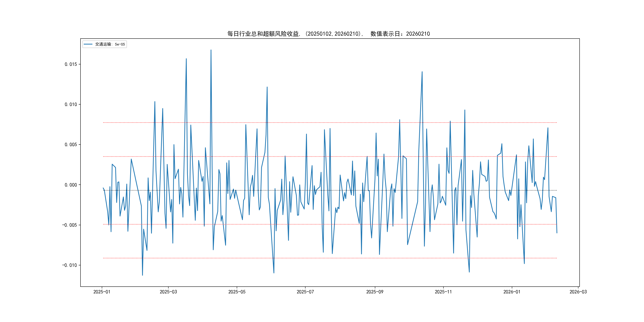This screenshot has height=322, width=644.
Task: Click the 0.000 y-axis tick label
Action: click(x=71, y=185)
